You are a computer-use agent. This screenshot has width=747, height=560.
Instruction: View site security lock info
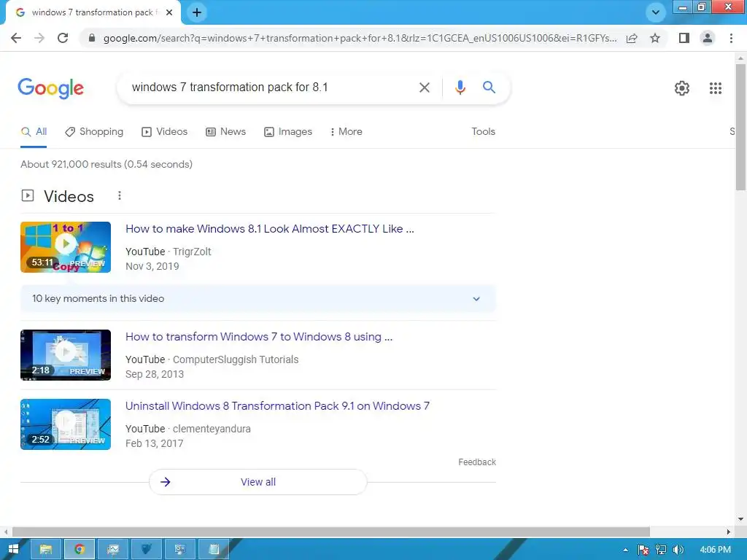92,38
